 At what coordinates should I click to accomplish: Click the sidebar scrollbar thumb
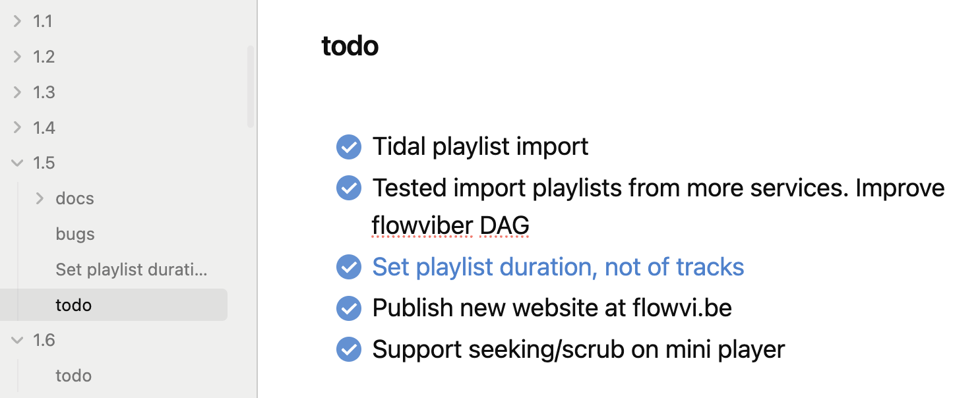tap(250, 86)
